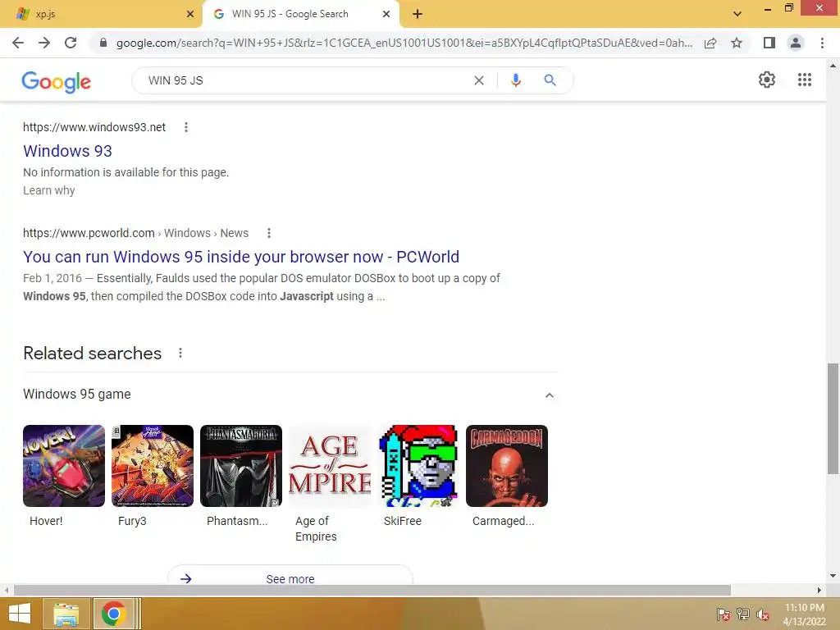Viewport: 840px width, 630px height.
Task: Clear the search box with the X
Action: pos(479,80)
